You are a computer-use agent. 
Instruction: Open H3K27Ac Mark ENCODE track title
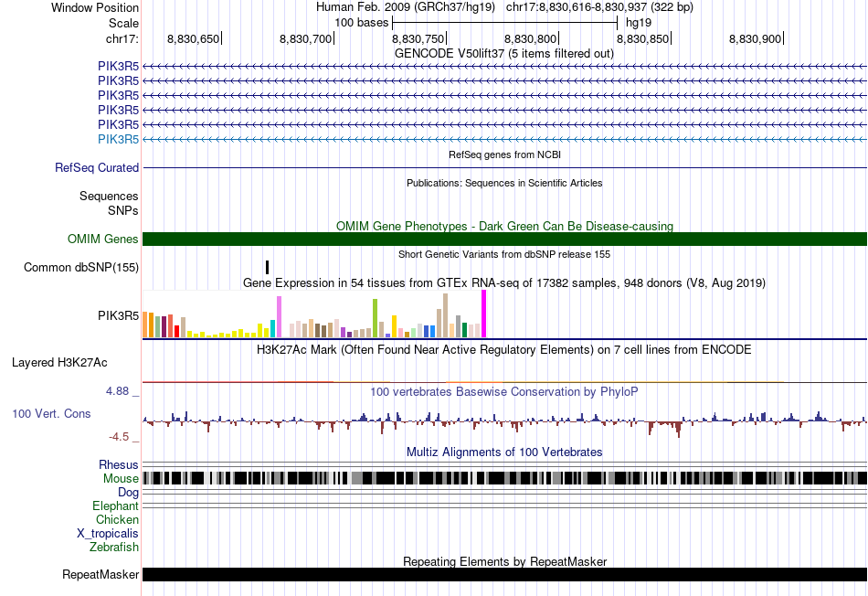click(x=504, y=349)
